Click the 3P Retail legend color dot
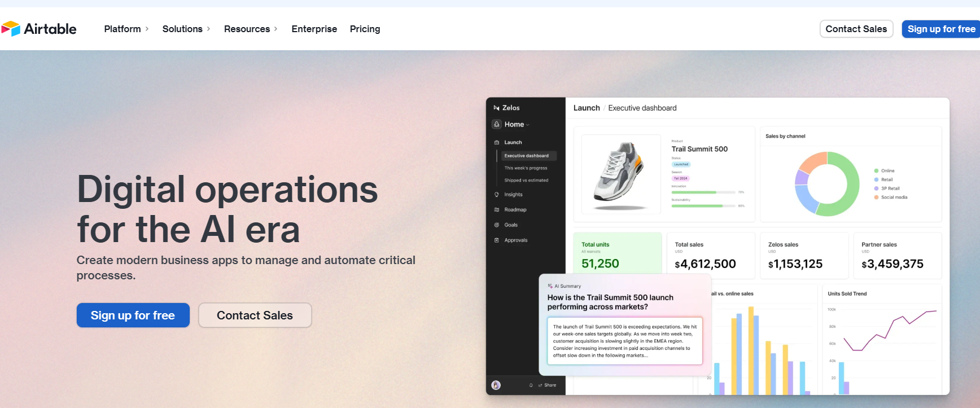 [x=876, y=188]
